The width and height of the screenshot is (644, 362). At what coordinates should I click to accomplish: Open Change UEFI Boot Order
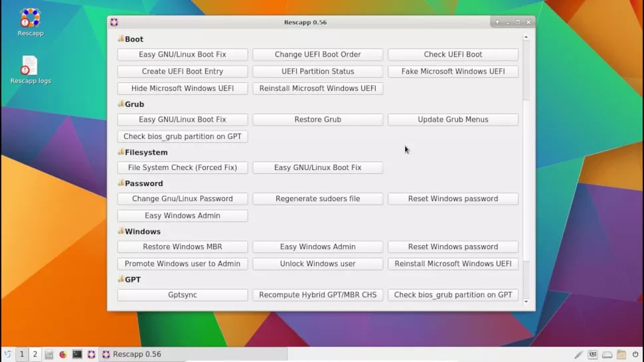(x=318, y=54)
